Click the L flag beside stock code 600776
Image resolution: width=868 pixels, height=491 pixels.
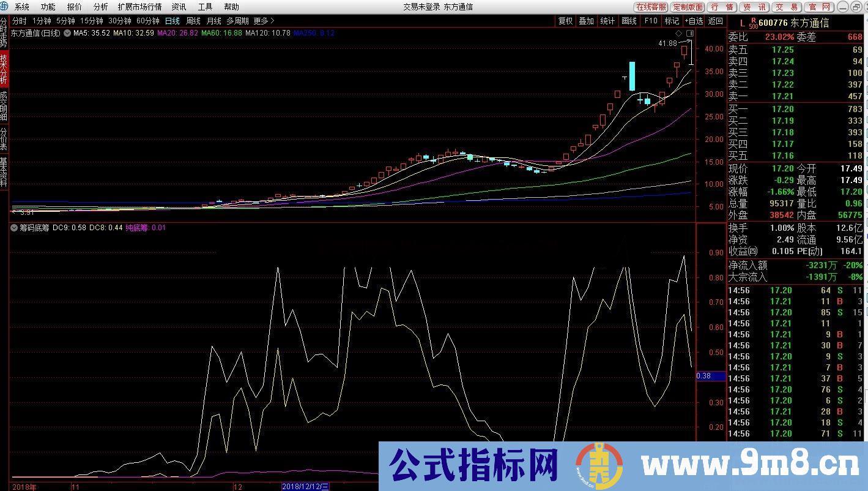[743, 20]
